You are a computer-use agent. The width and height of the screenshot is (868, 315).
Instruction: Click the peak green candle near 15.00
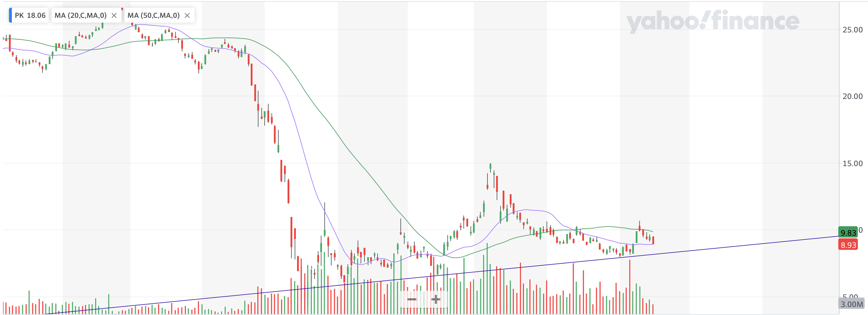(490, 167)
